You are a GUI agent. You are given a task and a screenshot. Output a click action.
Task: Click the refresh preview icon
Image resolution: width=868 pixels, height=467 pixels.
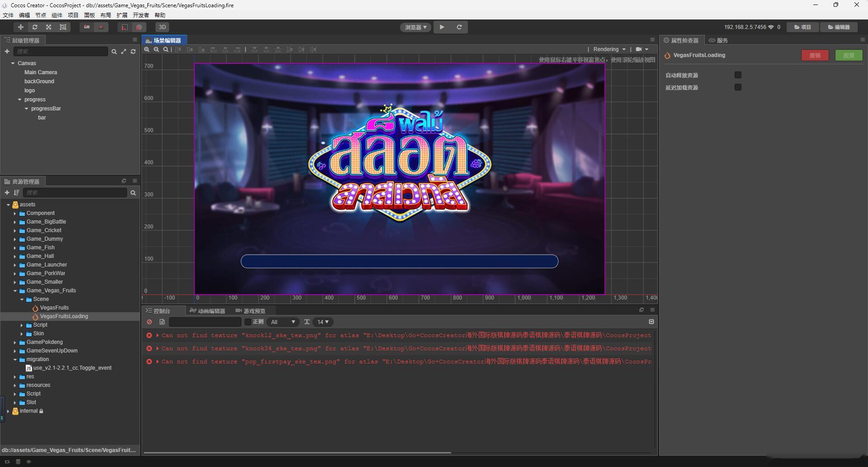[x=459, y=27]
